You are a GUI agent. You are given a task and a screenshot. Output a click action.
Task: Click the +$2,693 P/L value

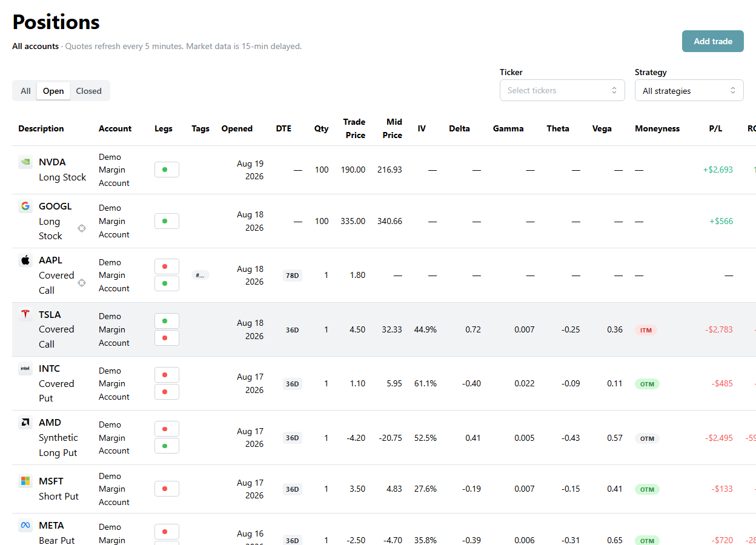718,170
